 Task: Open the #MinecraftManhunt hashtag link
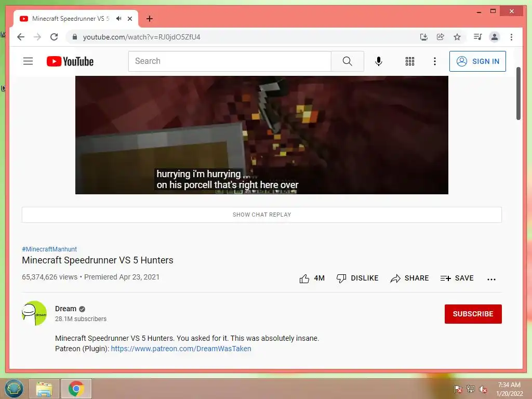coord(49,249)
